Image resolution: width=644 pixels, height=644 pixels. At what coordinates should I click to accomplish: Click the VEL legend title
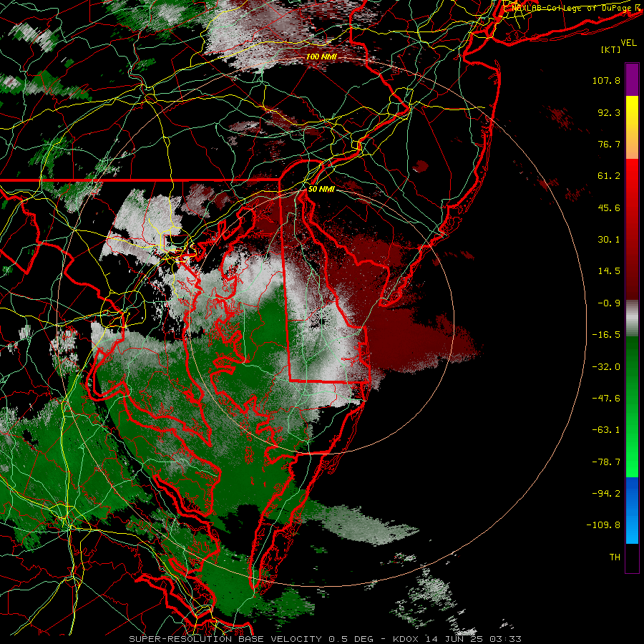click(x=628, y=43)
